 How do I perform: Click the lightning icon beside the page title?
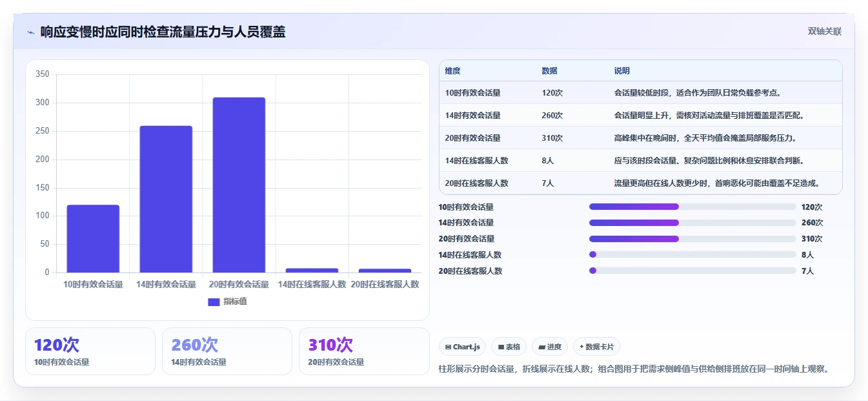(x=30, y=32)
